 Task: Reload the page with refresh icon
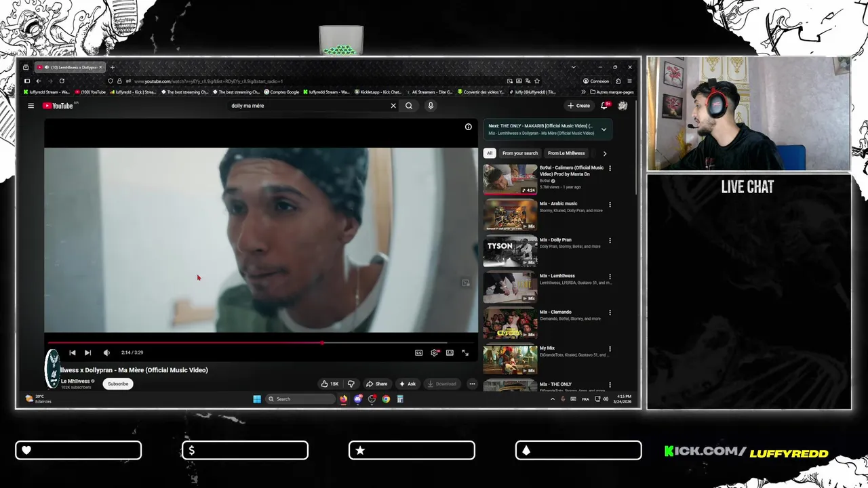[62, 81]
